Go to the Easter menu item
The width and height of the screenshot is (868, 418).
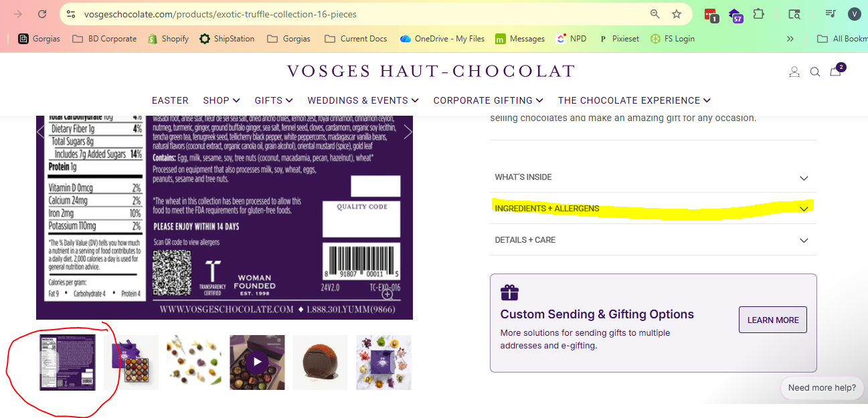(x=170, y=100)
